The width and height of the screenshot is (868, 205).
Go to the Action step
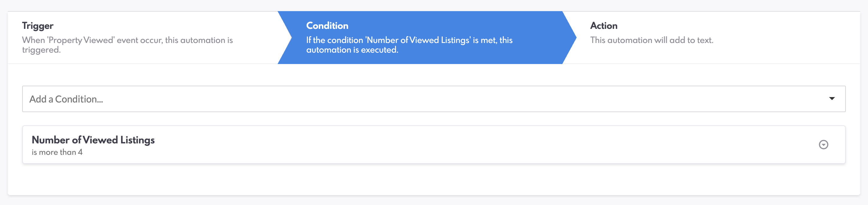pos(708,38)
